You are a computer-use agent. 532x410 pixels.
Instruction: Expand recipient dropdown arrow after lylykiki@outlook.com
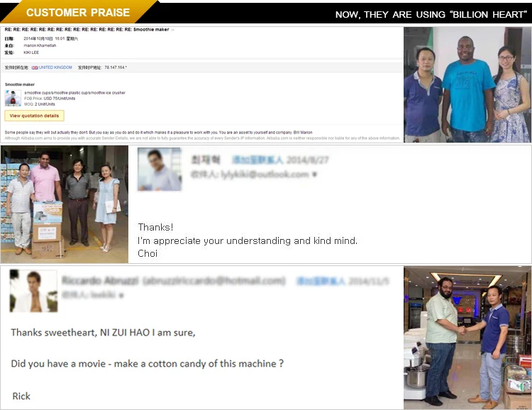click(314, 174)
